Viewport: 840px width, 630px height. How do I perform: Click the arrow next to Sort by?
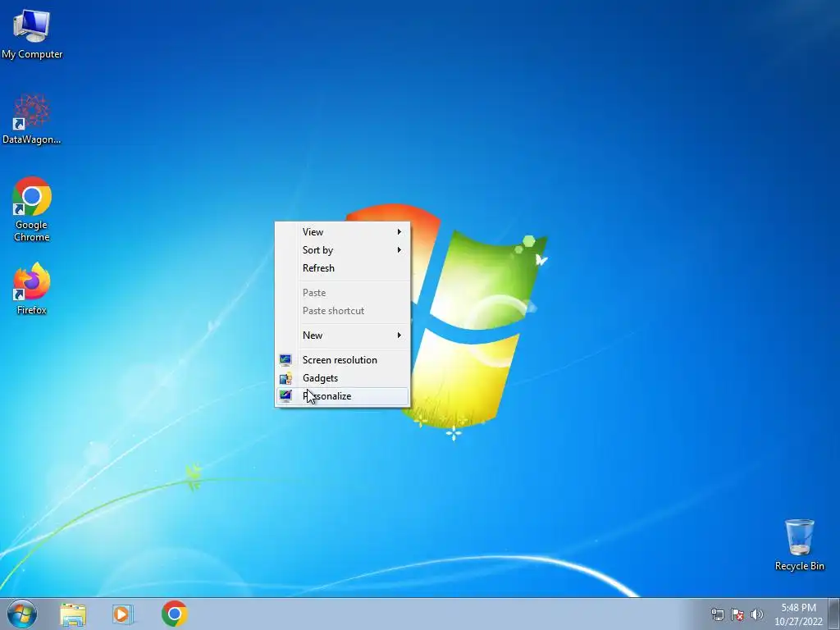(399, 250)
